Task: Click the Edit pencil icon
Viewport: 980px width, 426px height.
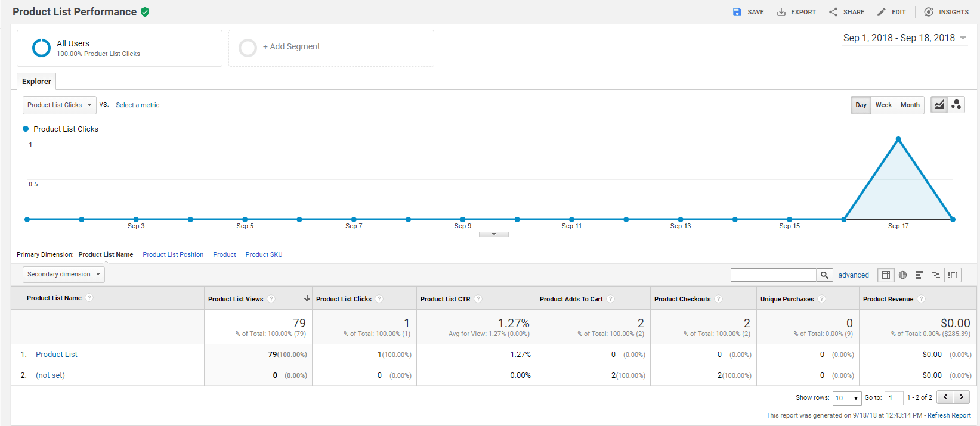Action: pos(882,12)
